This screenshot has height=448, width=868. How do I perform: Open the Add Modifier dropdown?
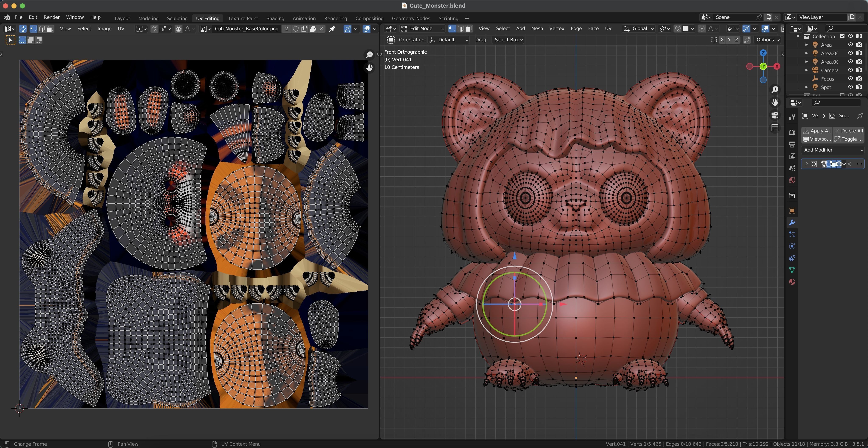pos(833,150)
